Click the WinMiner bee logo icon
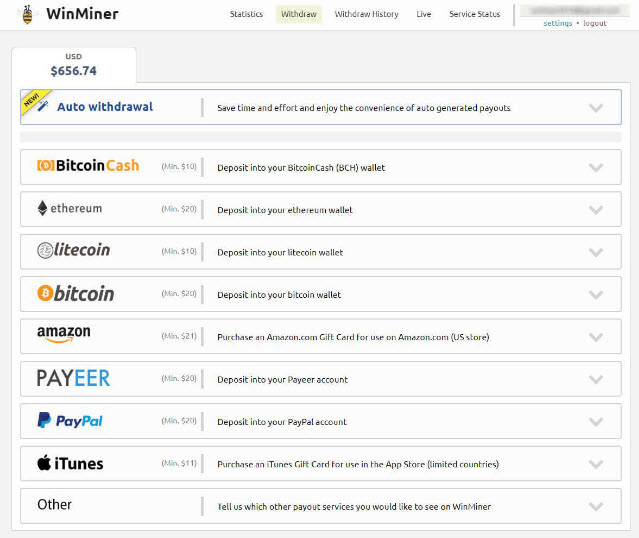This screenshot has height=538, width=639. pyautogui.click(x=27, y=14)
